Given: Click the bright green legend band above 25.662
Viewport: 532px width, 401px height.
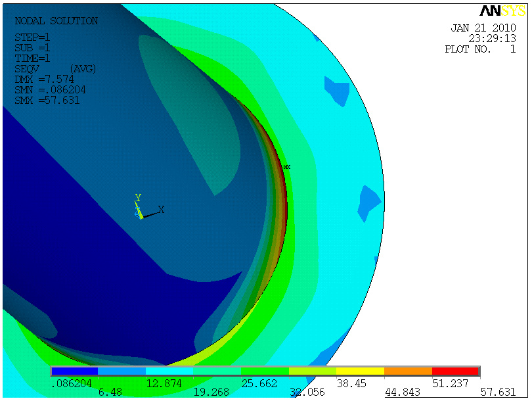Looking at the screenshot, I should (265, 371).
